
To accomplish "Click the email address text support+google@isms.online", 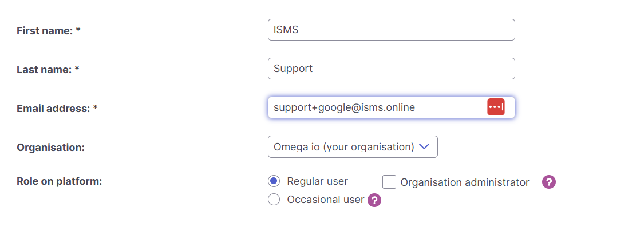I will (344, 107).
